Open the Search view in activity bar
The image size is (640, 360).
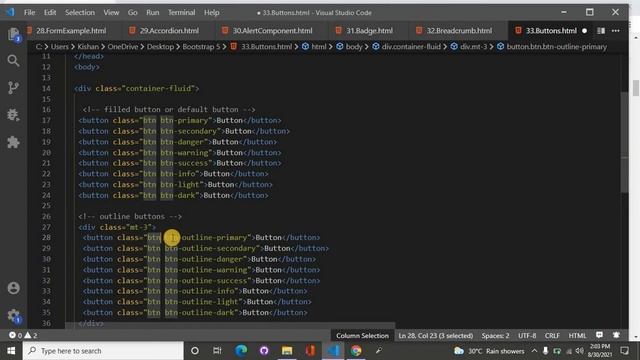(x=13, y=61)
